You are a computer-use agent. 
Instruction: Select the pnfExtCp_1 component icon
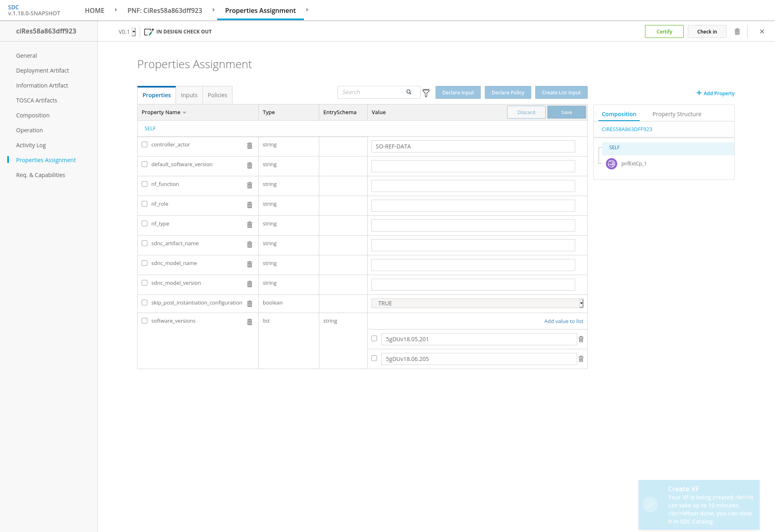point(612,164)
